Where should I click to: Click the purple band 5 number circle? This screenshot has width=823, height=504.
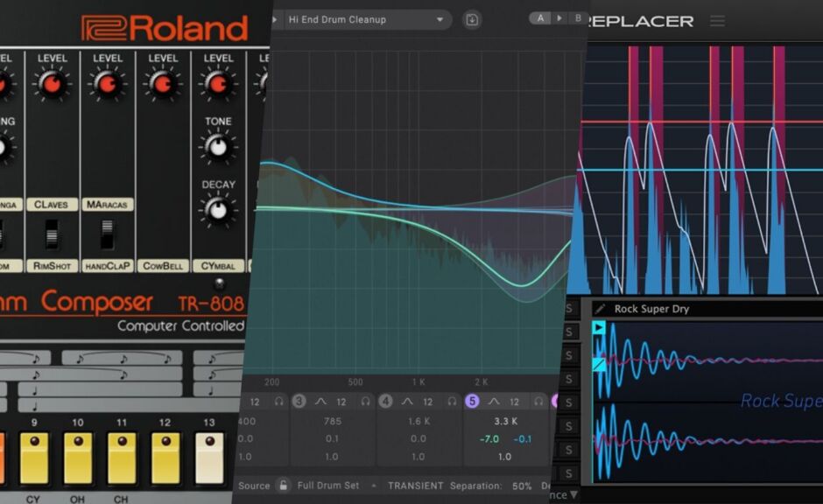coord(472,402)
